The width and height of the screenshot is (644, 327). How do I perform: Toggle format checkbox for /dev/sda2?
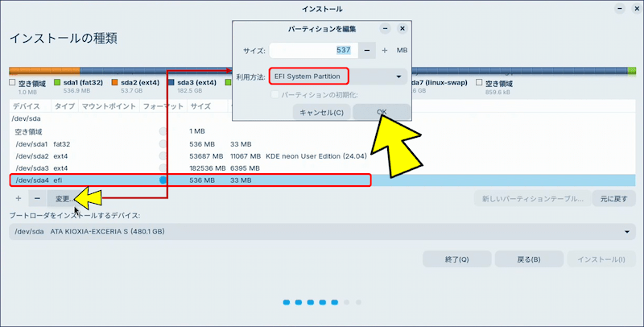[164, 156]
